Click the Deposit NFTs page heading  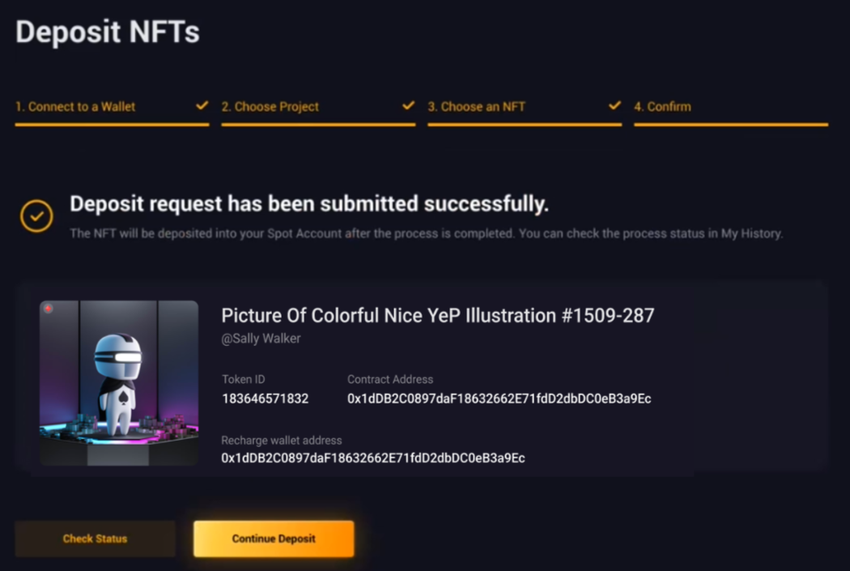[x=107, y=32]
